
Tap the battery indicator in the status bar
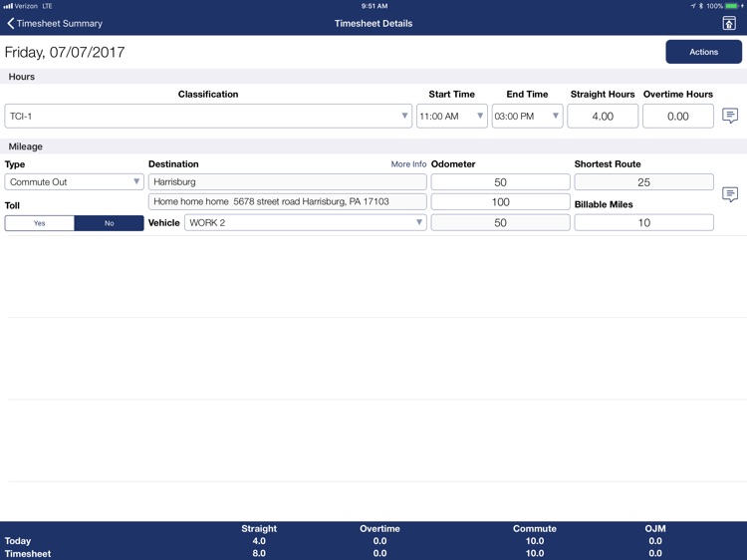pos(732,6)
